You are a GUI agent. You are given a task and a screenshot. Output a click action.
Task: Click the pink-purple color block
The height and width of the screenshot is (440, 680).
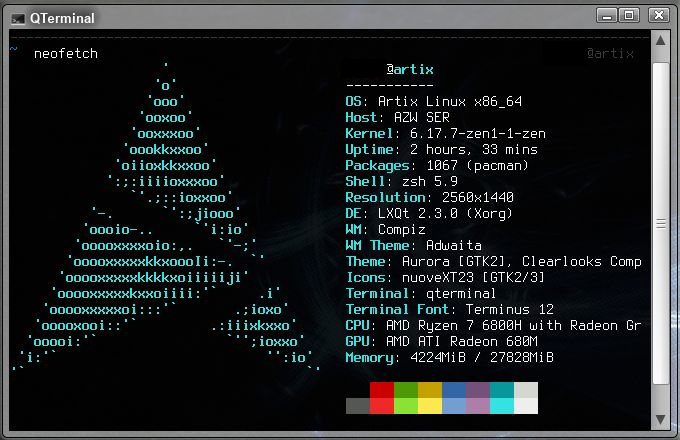tap(478, 406)
